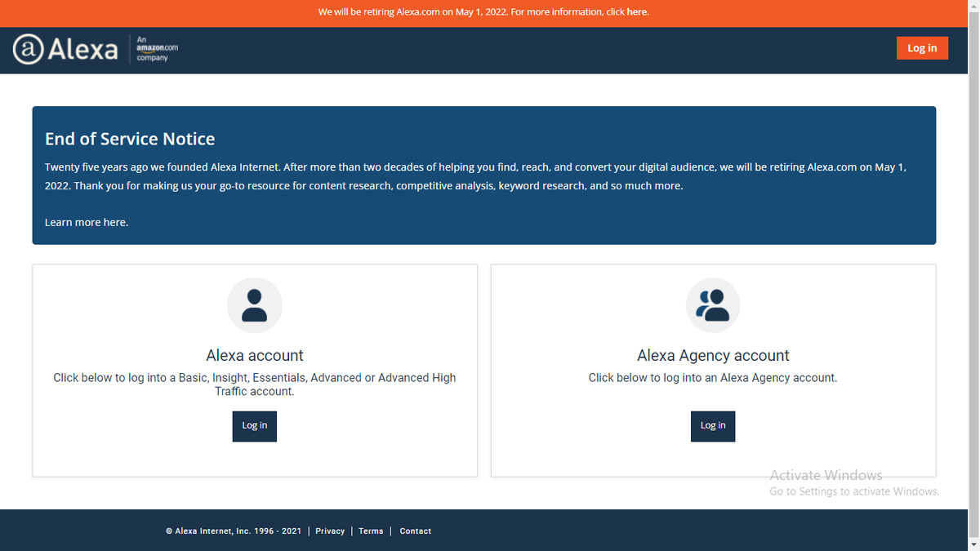
Task: Click the two-person Alexa Agency account icon
Action: pos(713,305)
